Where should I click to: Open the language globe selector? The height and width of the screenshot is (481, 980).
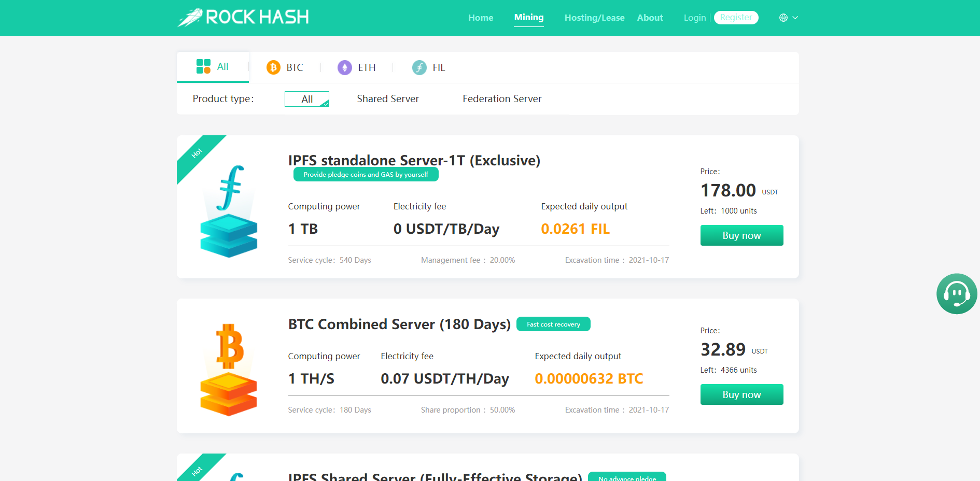(783, 18)
